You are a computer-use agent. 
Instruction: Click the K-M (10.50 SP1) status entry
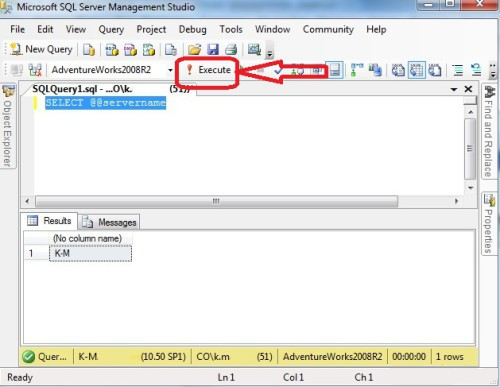click(x=132, y=357)
